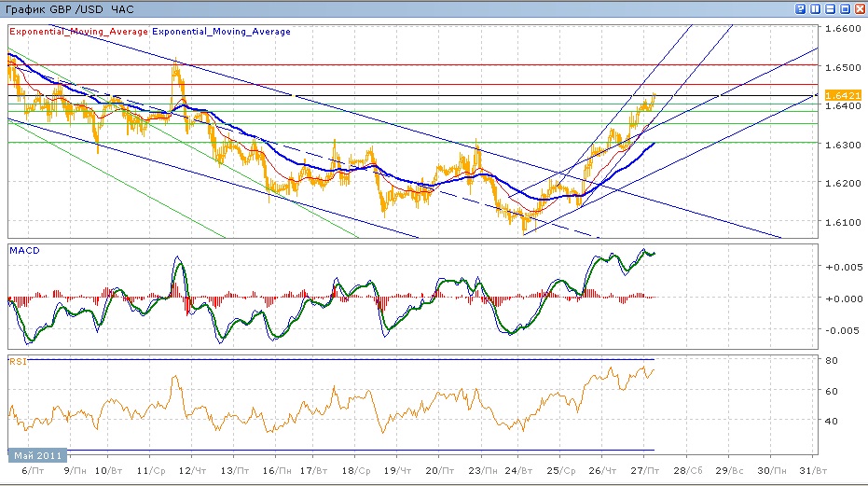Click the blue Exponential_Moving_Average legend label

222,32
